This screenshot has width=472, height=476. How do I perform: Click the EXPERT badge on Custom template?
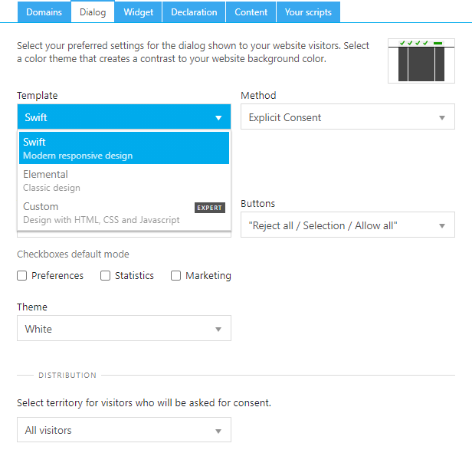click(x=209, y=208)
